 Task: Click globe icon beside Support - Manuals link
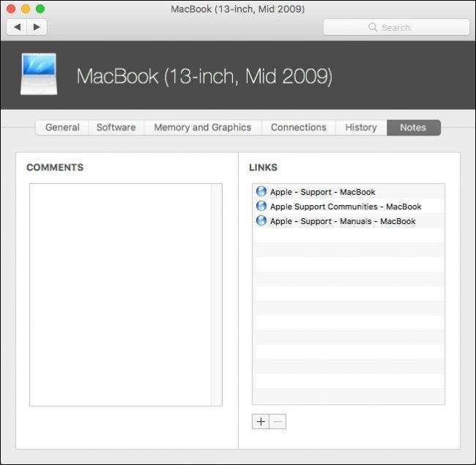261,220
